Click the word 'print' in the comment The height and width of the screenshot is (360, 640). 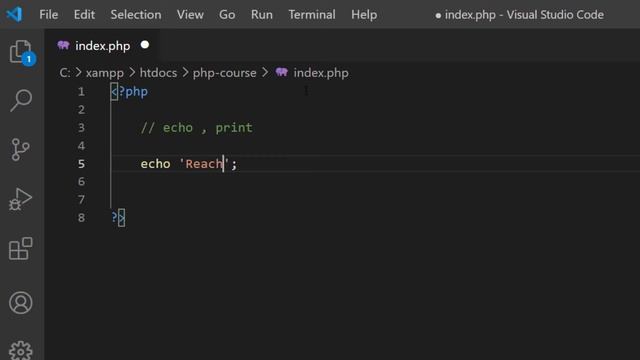tap(234, 128)
